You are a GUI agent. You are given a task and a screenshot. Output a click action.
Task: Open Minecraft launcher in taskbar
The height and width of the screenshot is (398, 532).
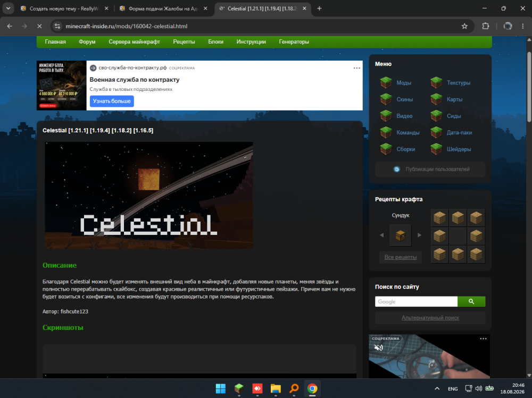point(239,388)
